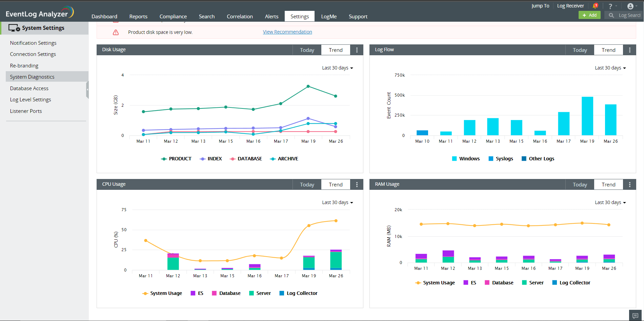Switch Disk Usage view to Today
The height and width of the screenshot is (321, 644).
(307, 50)
